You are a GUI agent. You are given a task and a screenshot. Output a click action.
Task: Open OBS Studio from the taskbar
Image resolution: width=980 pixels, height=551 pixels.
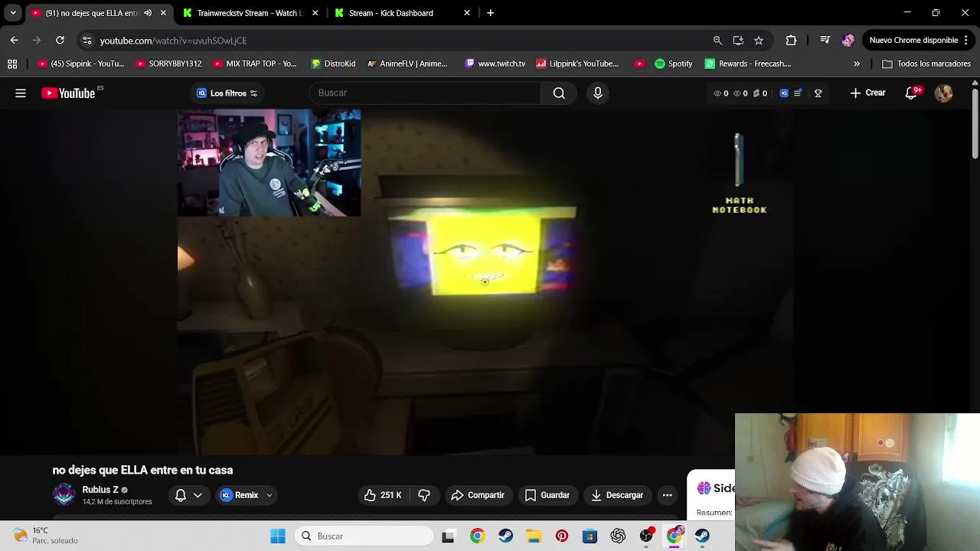pyautogui.click(x=646, y=536)
